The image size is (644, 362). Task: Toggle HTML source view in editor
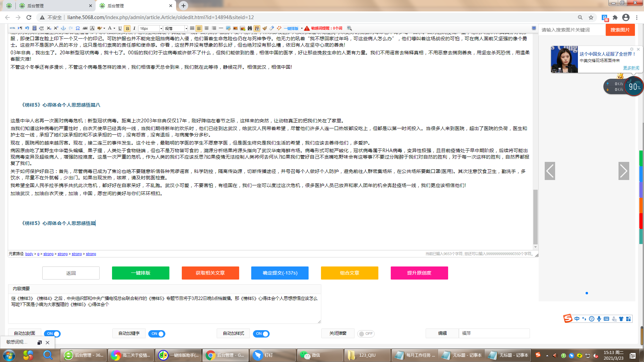coord(12,28)
